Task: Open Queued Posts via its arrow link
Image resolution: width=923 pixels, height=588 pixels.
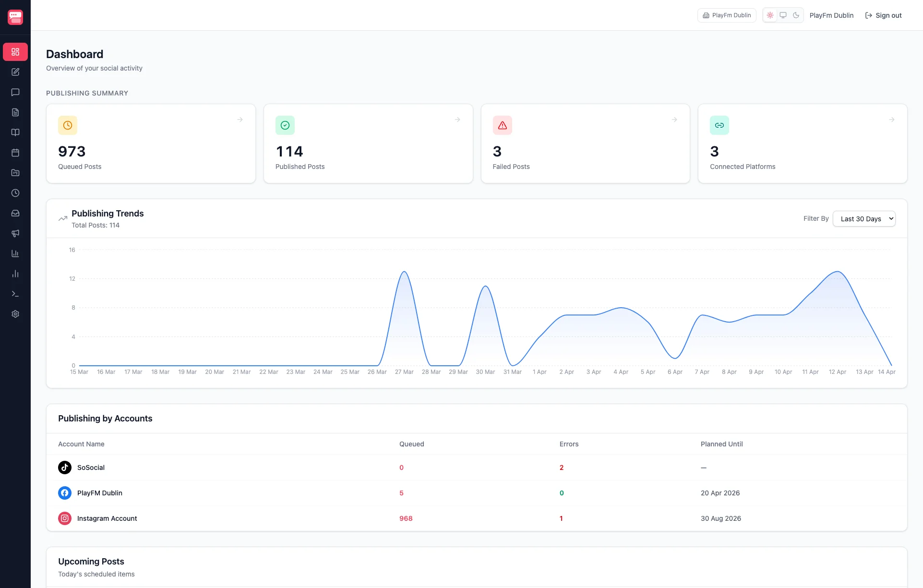Action: pos(240,120)
